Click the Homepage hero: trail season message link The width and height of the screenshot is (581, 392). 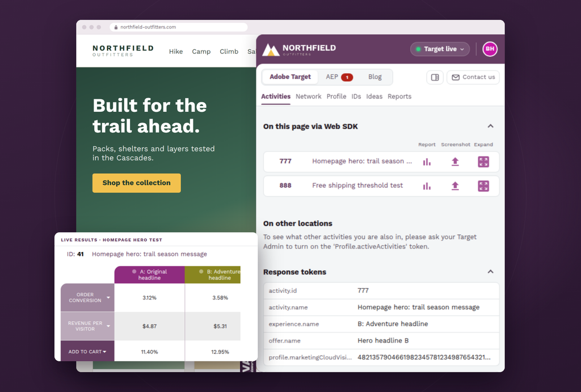pos(149,254)
